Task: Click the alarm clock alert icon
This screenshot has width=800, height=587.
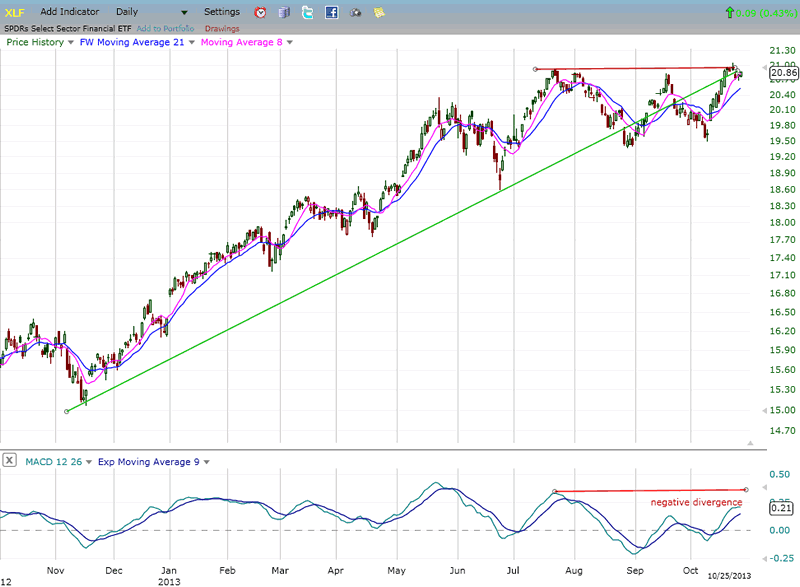Action: coord(261,13)
